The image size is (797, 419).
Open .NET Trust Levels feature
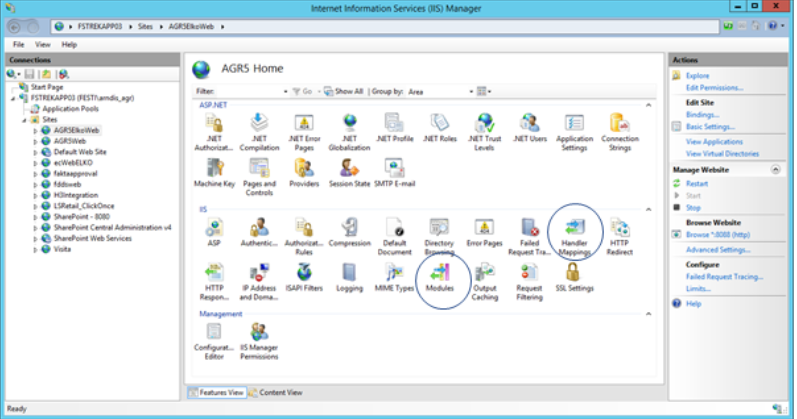pos(484,132)
